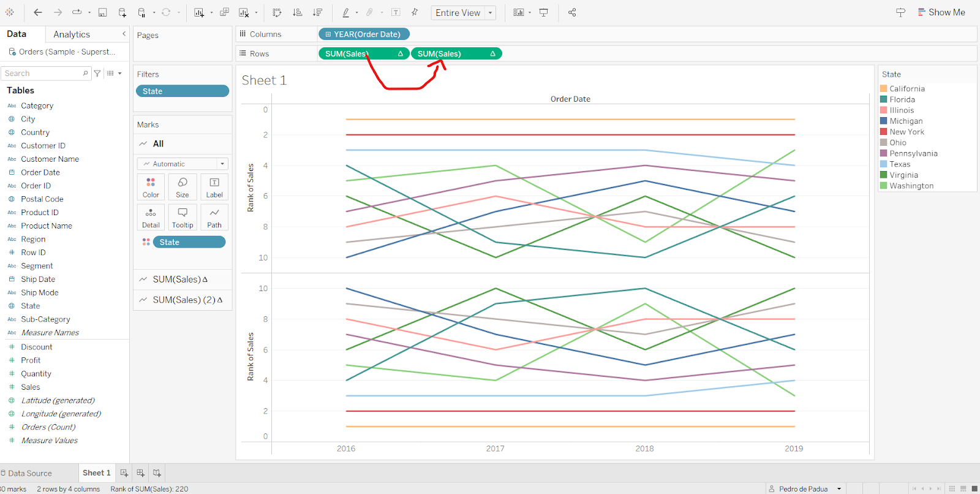
Task: Expand SUM(Sales) marks card section
Action: point(183,279)
